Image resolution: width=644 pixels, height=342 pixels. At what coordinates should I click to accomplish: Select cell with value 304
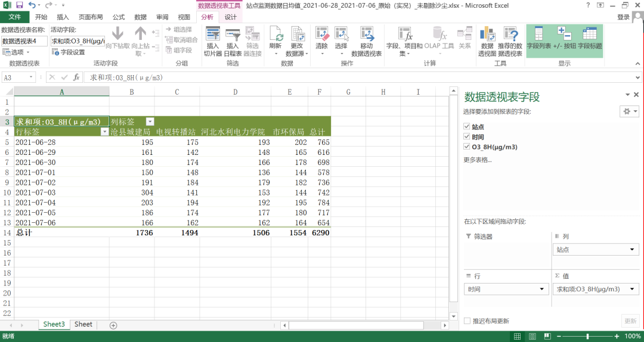click(x=132, y=192)
